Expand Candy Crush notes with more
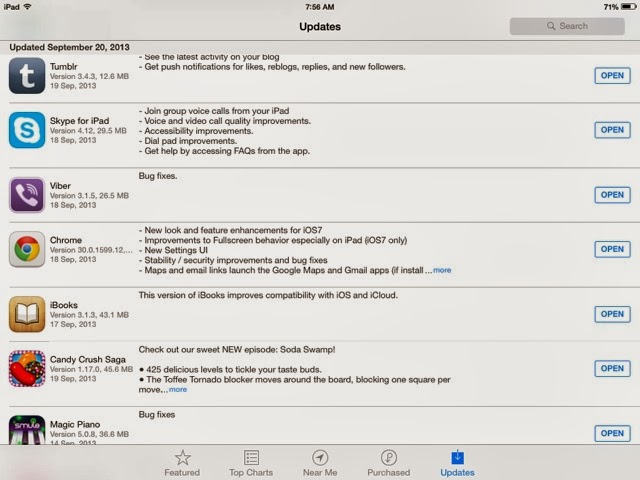The image size is (640, 480). tap(178, 390)
